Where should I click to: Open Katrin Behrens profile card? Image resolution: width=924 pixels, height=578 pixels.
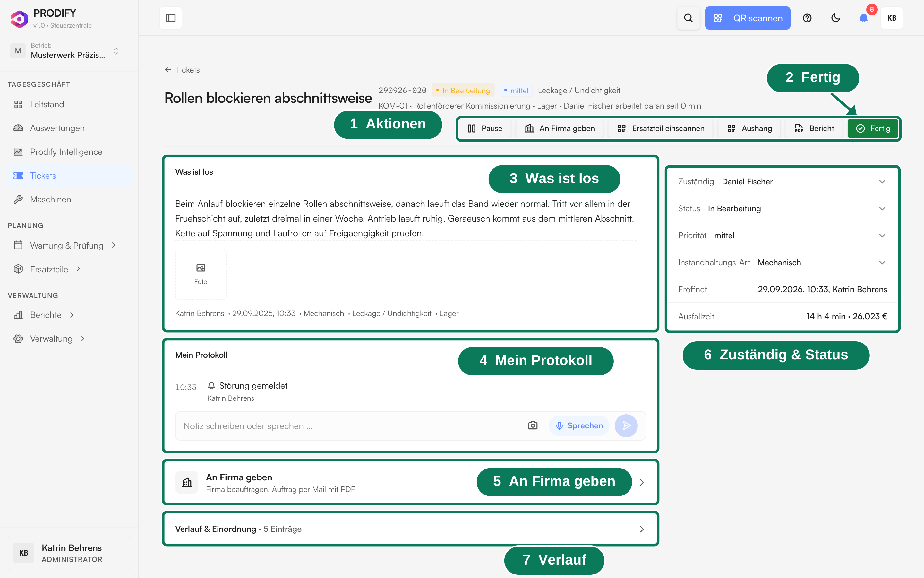pyautogui.click(x=69, y=553)
